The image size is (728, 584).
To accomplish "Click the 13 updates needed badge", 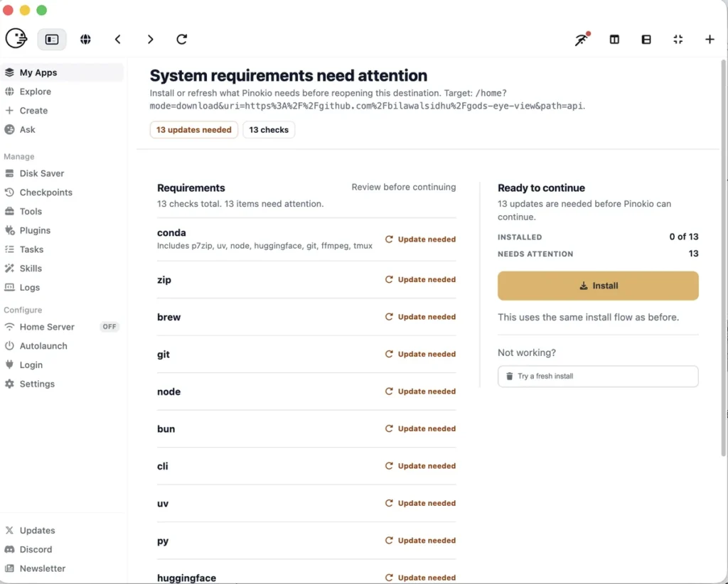I will click(193, 130).
